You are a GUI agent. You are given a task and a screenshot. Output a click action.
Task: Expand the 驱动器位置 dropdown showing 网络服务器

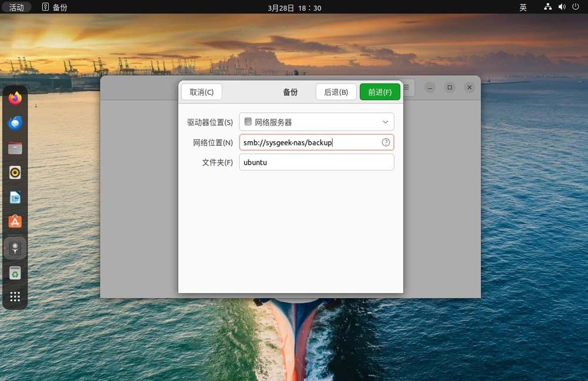[x=316, y=122]
